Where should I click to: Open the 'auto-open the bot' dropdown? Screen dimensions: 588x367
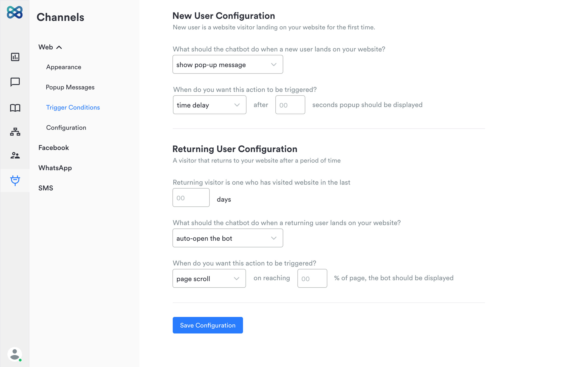(227, 238)
